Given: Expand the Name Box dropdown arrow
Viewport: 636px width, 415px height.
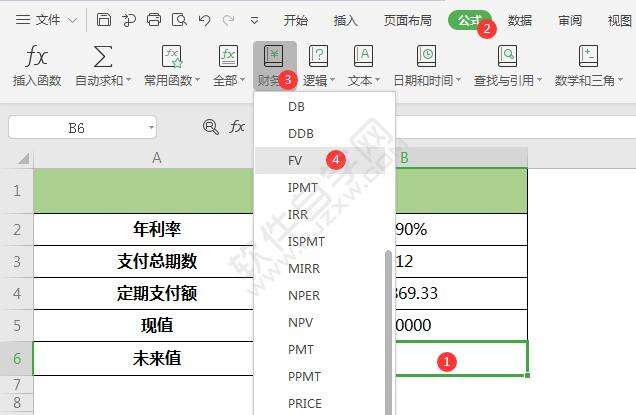Looking at the screenshot, I should click(x=151, y=128).
